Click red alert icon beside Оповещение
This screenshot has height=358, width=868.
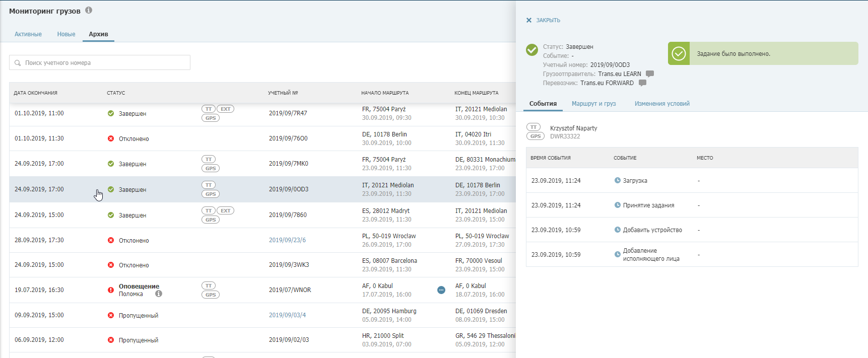[x=111, y=290]
